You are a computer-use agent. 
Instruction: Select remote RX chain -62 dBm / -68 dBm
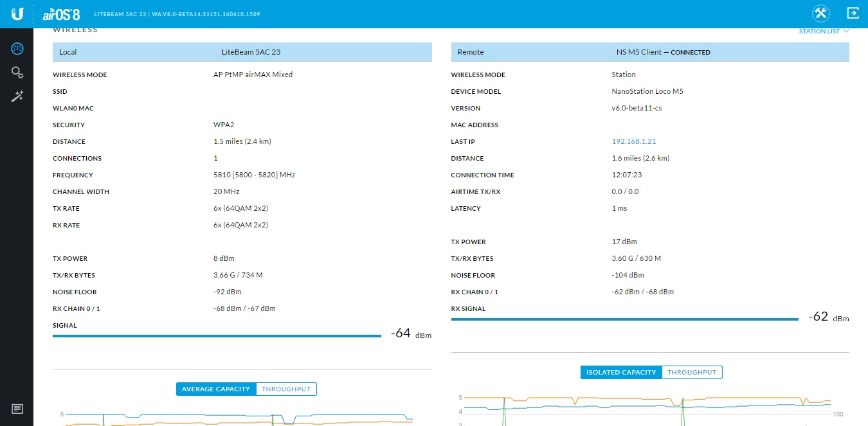pos(643,292)
